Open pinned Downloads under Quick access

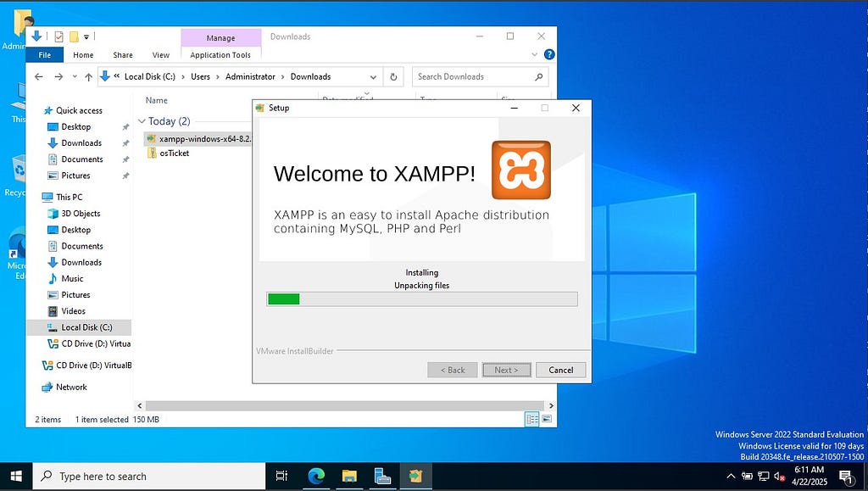pyautogui.click(x=81, y=142)
